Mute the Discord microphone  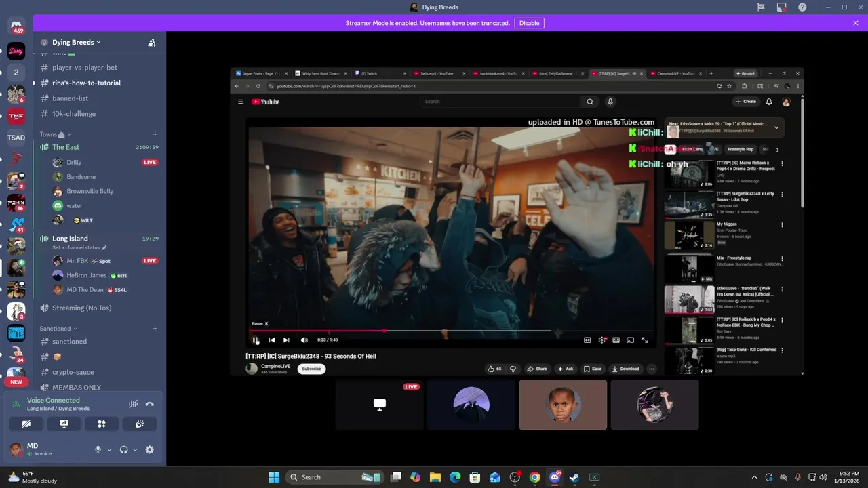pos(98,449)
